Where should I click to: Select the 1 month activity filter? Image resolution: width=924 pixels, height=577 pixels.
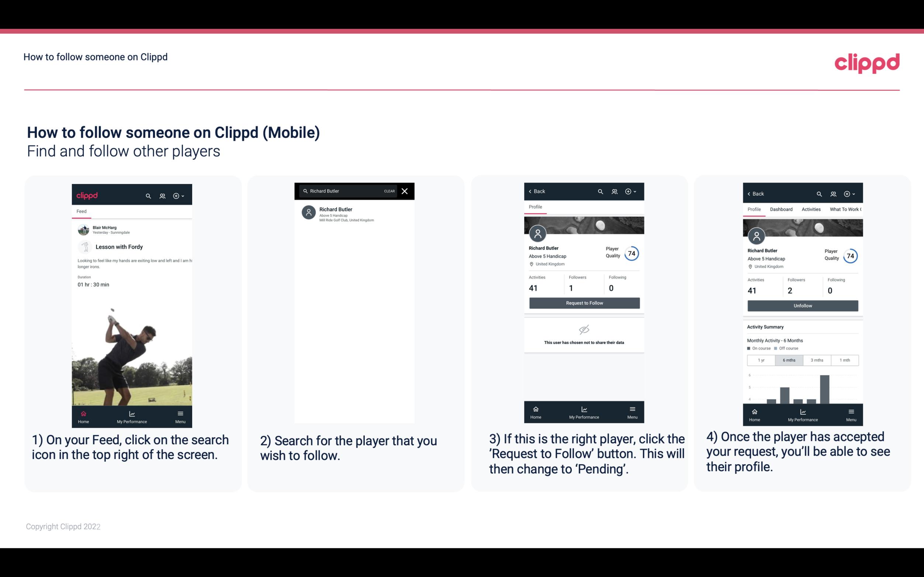(x=845, y=360)
